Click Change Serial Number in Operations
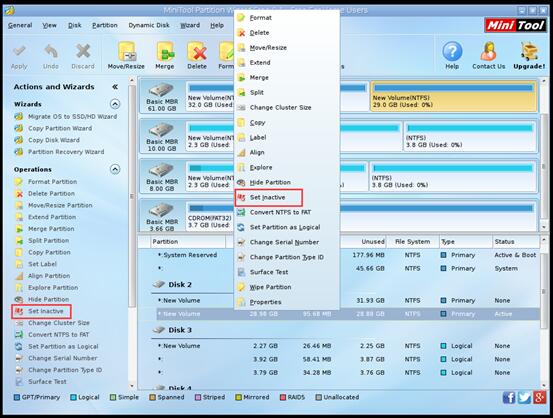Viewport: 553px width, 418px height. click(x=56, y=358)
